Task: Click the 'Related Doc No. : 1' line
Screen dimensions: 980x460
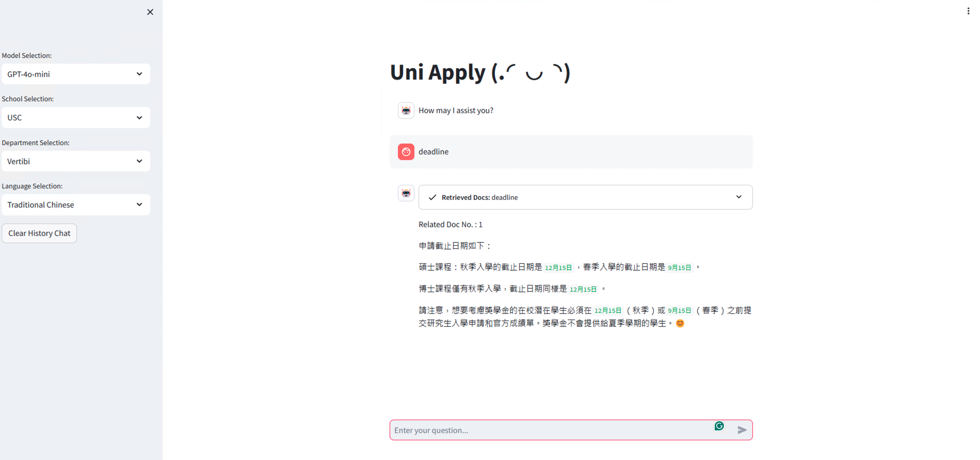Action: [x=451, y=225]
